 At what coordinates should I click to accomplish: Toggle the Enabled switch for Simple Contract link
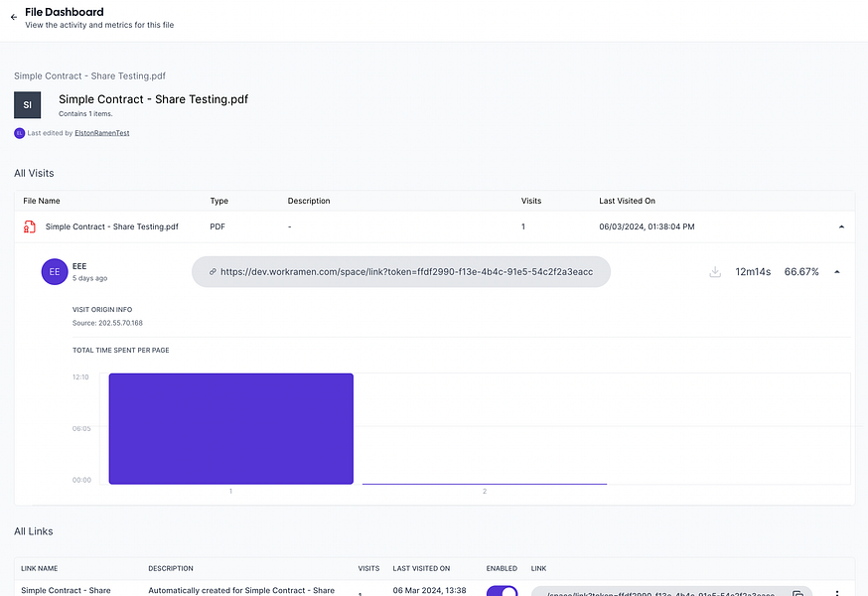tap(503, 592)
